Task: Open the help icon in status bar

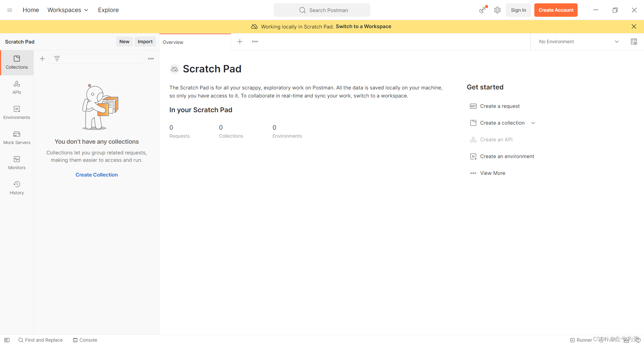Action: coord(638,340)
